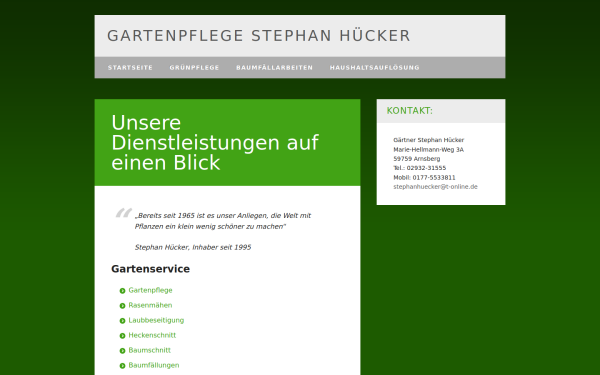
Task: Click the address line Marie-Hellmann-Weg 3A
Action: pyautogui.click(x=429, y=150)
